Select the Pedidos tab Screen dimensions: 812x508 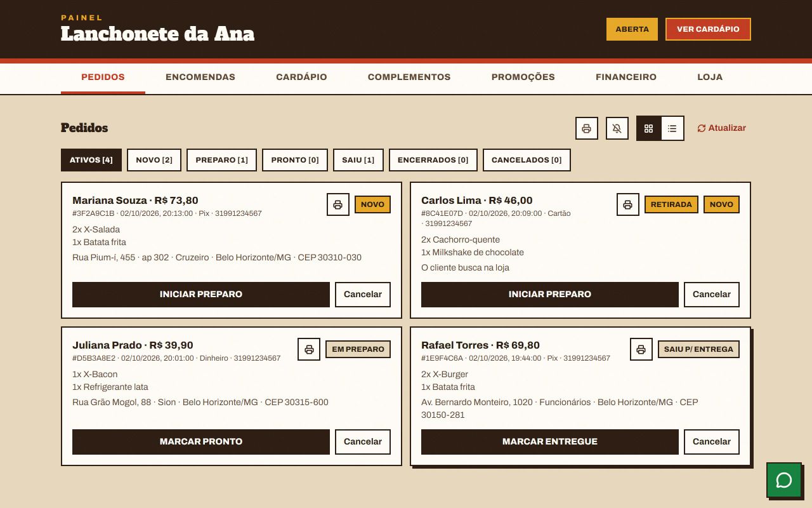pos(103,77)
